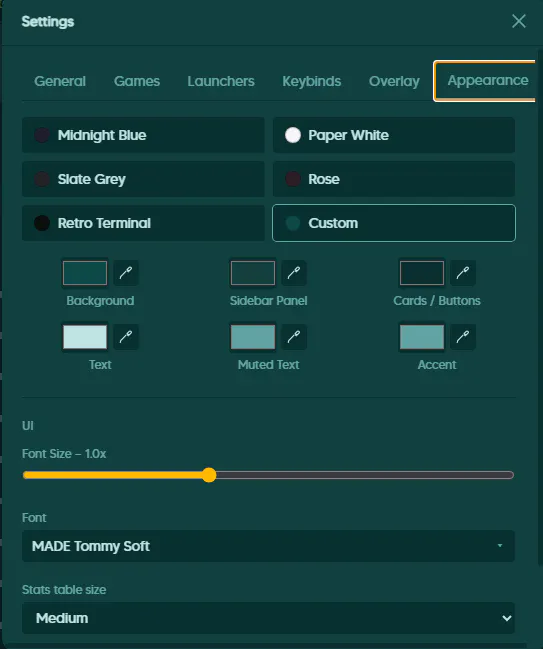Pick the Retro Terminal theme
Viewport: 543px width, 649px height.
coord(143,223)
